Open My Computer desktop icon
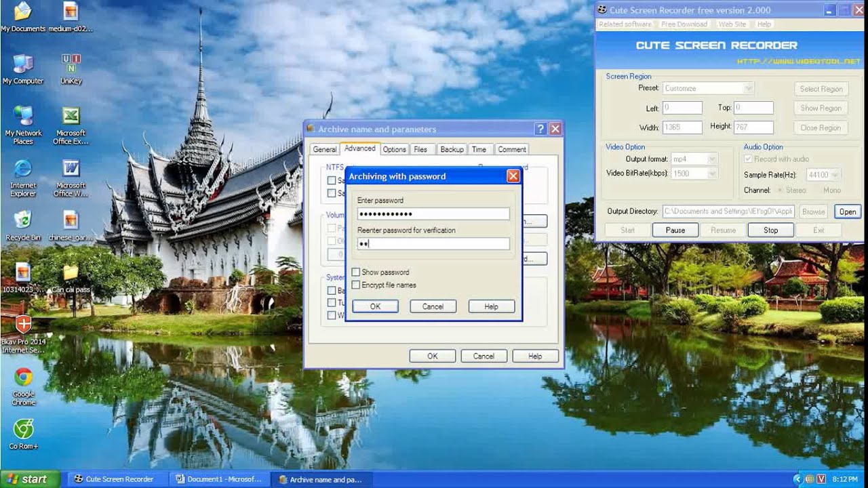This screenshot has width=868, height=488. (23, 69)
